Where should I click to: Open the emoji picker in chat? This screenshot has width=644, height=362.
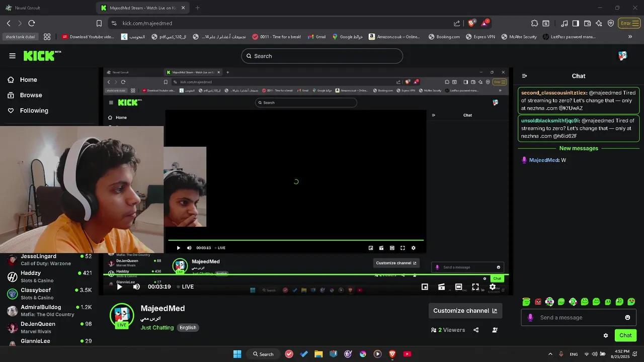[627, 317]
